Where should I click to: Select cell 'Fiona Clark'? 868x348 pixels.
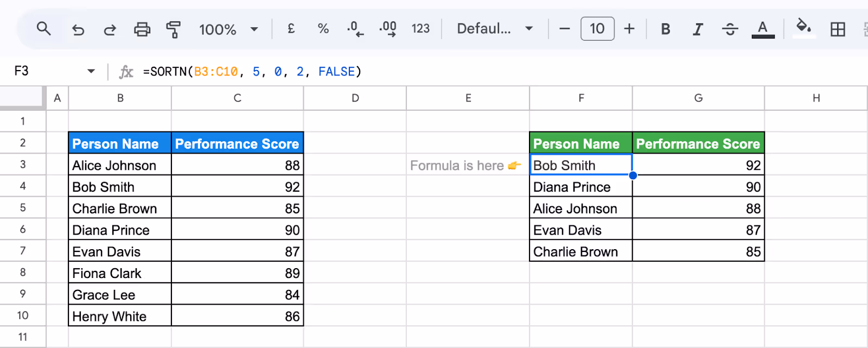tap(120, 273)
